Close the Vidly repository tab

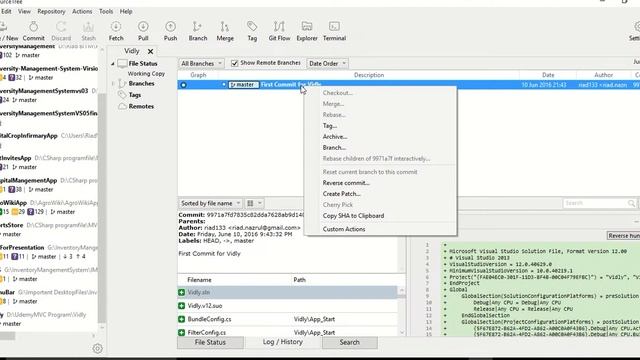coord(151,51)
